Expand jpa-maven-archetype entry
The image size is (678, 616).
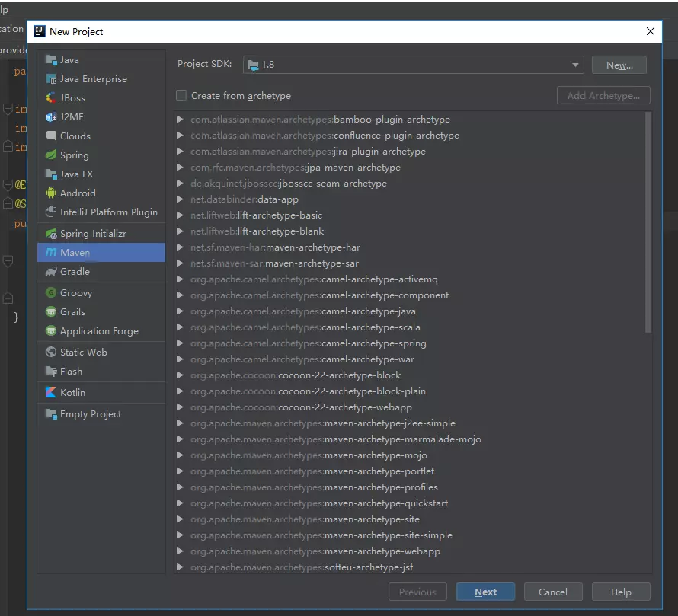click(x=181, y=168)
